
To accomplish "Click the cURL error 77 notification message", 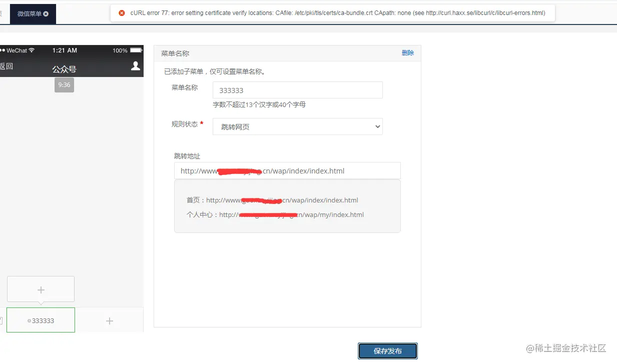I will 338,13.
